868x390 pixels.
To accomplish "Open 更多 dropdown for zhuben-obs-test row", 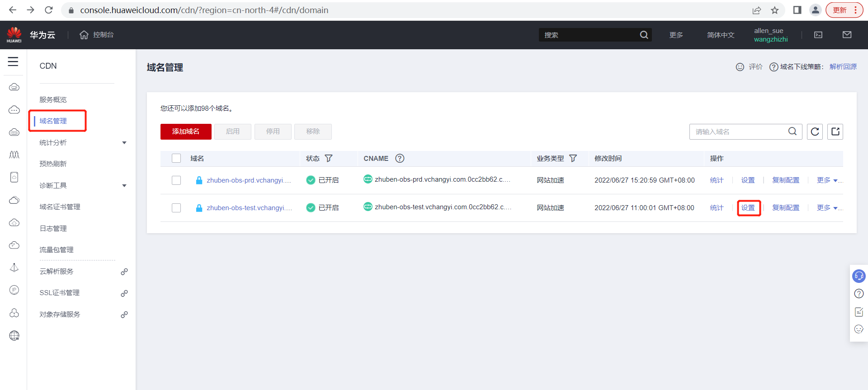I will pyautogui.click(x=827, y=208).
